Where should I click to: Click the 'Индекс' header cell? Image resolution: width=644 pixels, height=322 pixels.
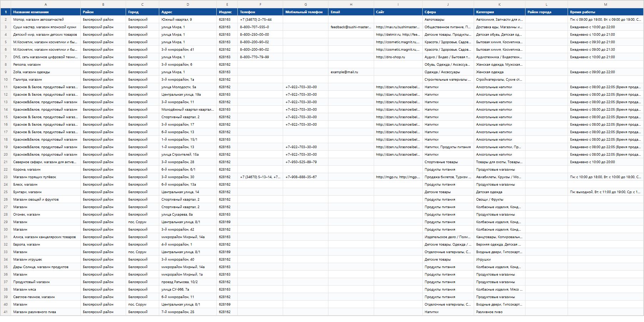pyautogui.click(x=227, y=12)
